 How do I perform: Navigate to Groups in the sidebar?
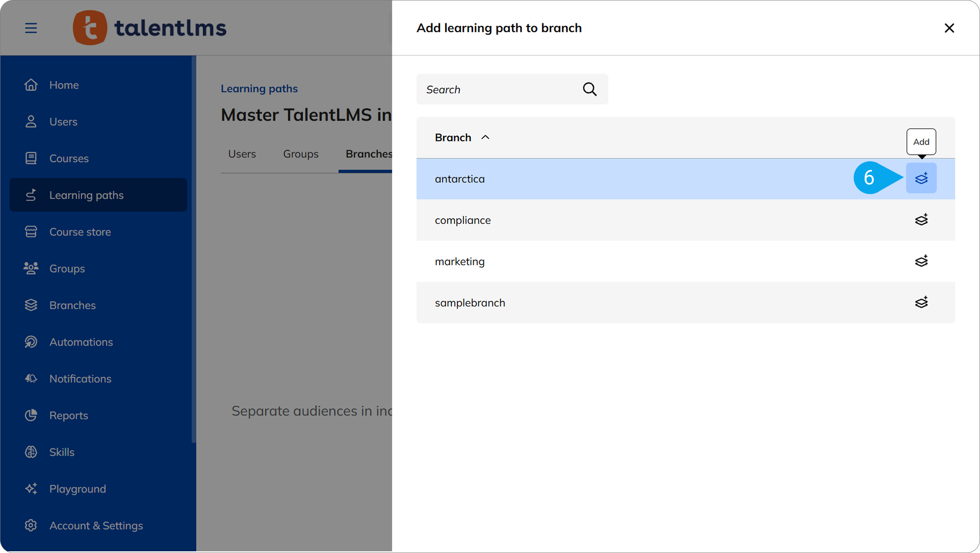click(x=98, y=268)
